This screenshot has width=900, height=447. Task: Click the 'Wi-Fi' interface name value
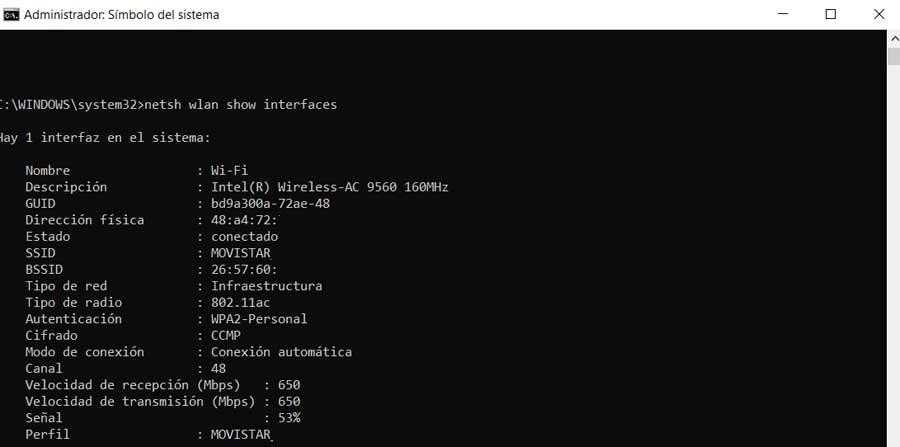click(230, 170)
